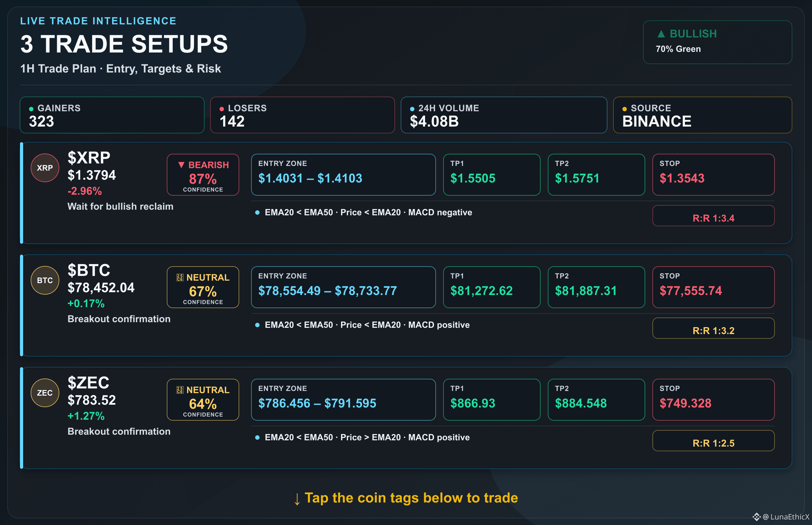Click BTC price $78,452.04
Screen dimensions: 812x525
click(x=101, y=288)
